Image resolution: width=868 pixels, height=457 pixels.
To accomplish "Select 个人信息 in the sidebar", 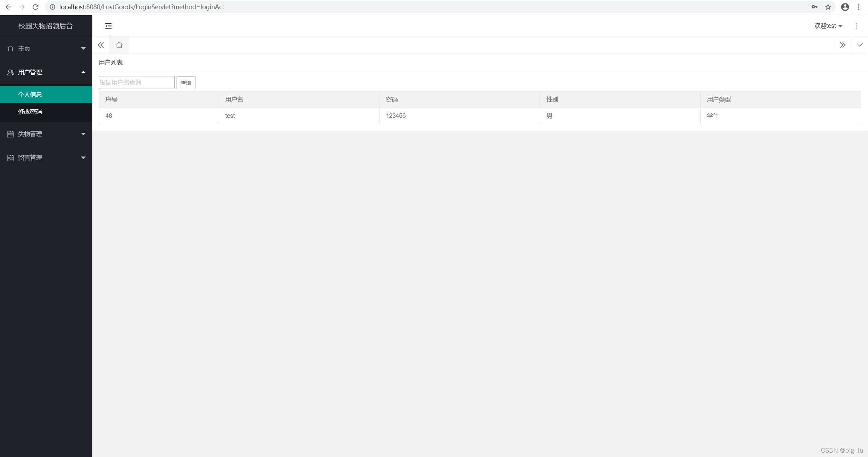I will click(x=46, y=95).
